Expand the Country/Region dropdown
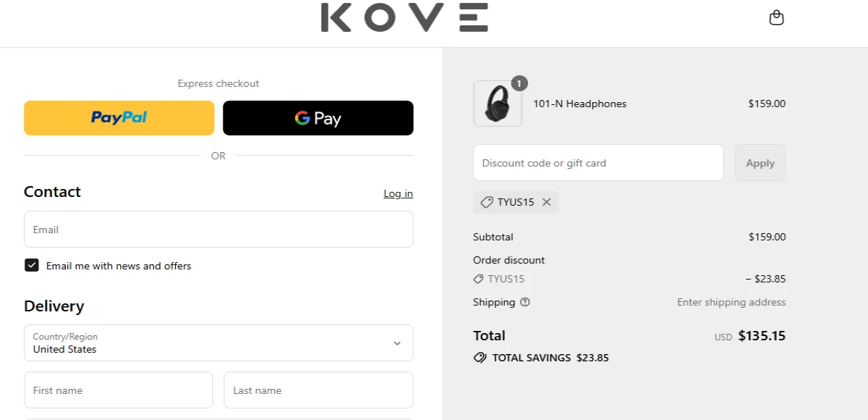 (x=218, y=343)
